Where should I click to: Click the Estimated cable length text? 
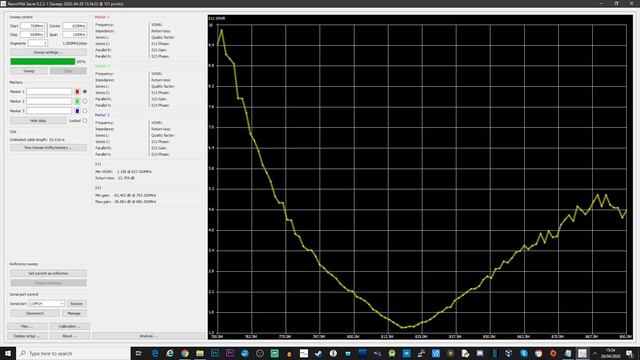(37, 140)
